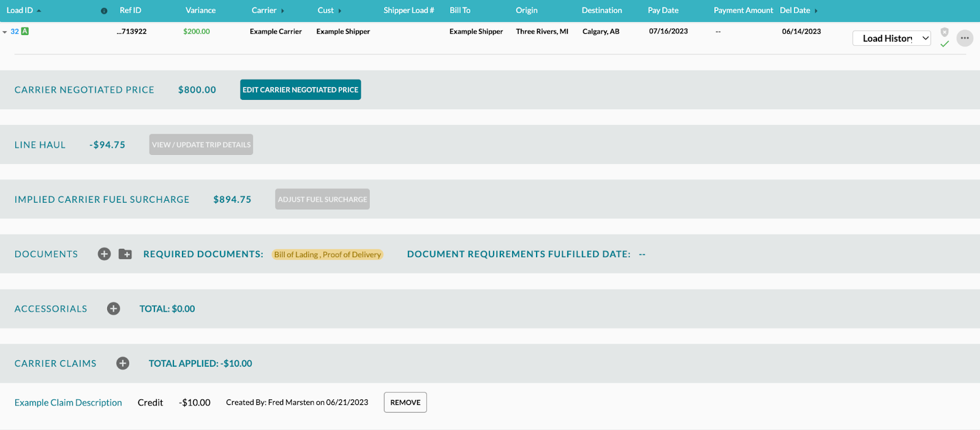Click the $800.00 carrier negotiated price
Viewport: 980px width, 430px height.
[x=197, y=89]
